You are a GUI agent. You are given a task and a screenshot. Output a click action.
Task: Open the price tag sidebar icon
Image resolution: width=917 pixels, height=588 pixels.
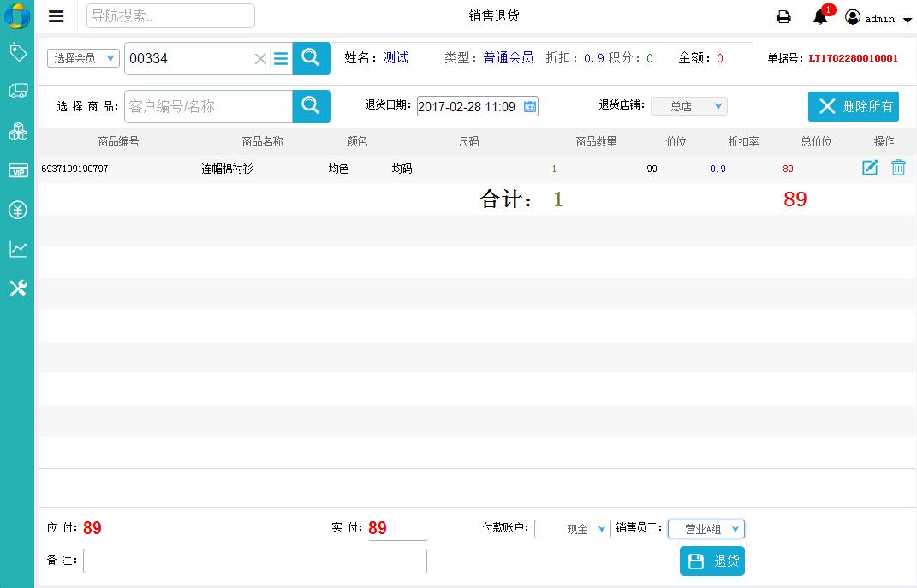click(x=18, y=52)
